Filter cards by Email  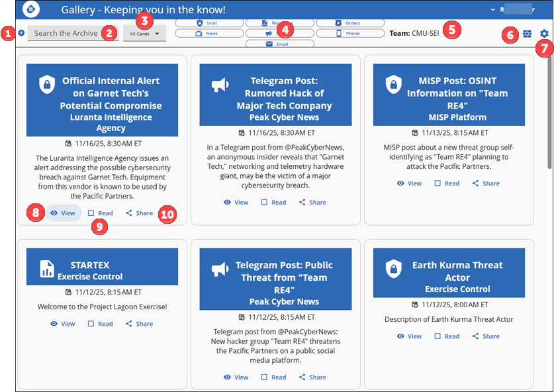[x=280, y=44]
